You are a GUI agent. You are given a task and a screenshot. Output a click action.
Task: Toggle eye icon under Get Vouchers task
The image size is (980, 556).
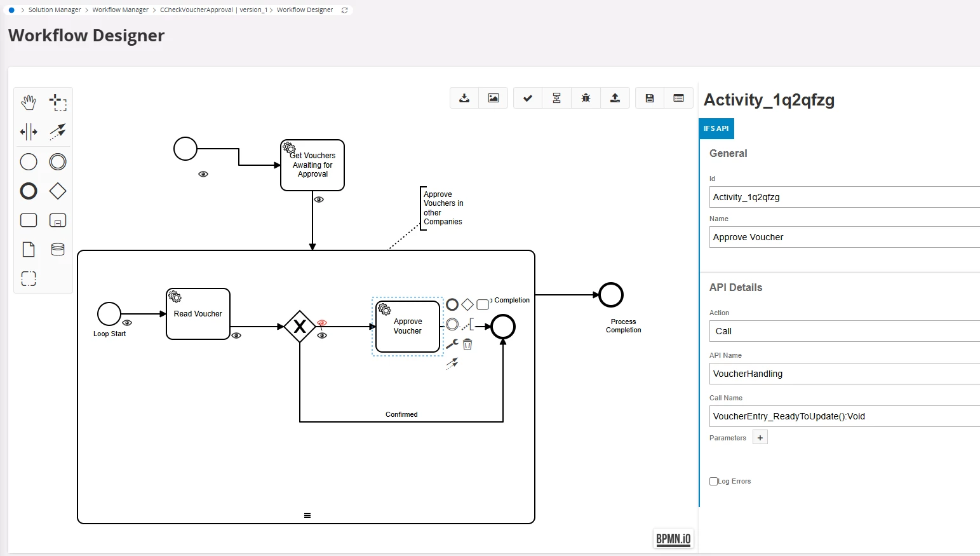tap(319, 200)
